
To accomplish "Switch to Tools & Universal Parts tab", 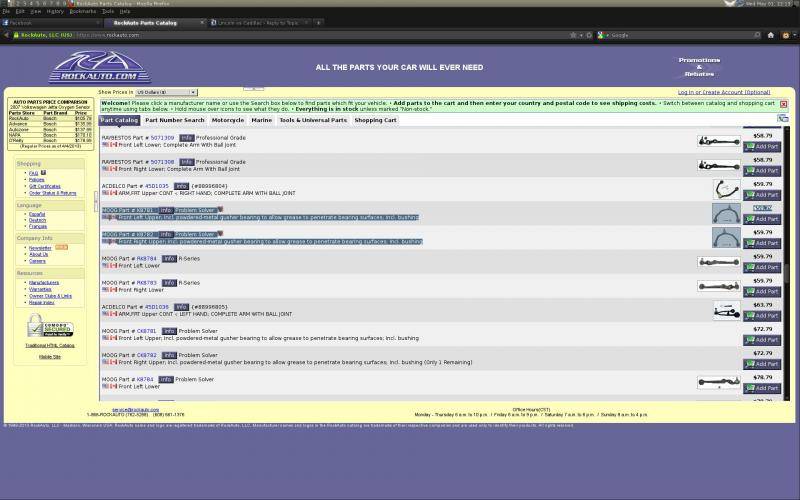I will (x=313, y=120).
